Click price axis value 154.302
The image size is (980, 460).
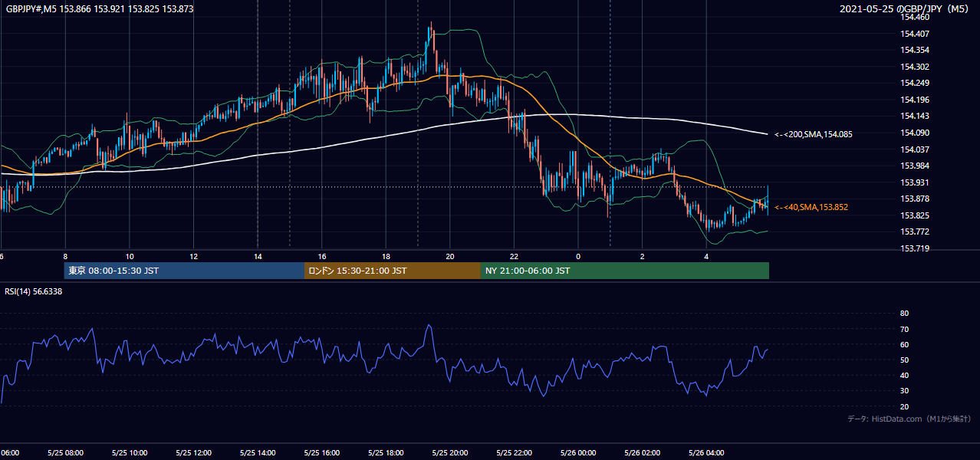(914, 67)
